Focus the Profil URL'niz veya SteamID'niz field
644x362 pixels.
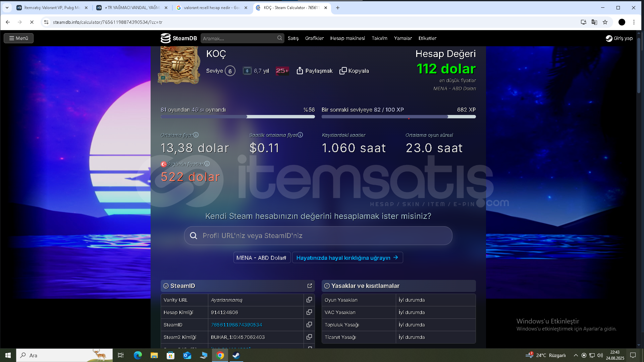[x=318, y=236]
